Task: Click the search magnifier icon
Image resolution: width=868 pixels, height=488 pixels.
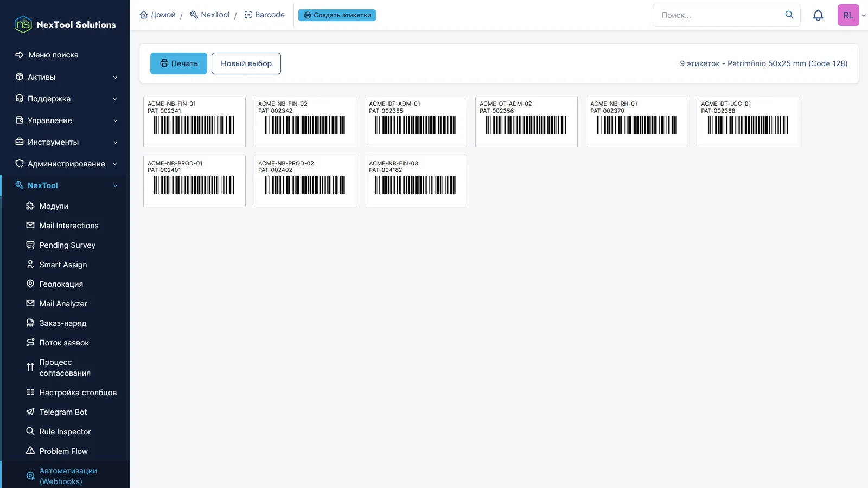Action: click(x=789, y=15)
